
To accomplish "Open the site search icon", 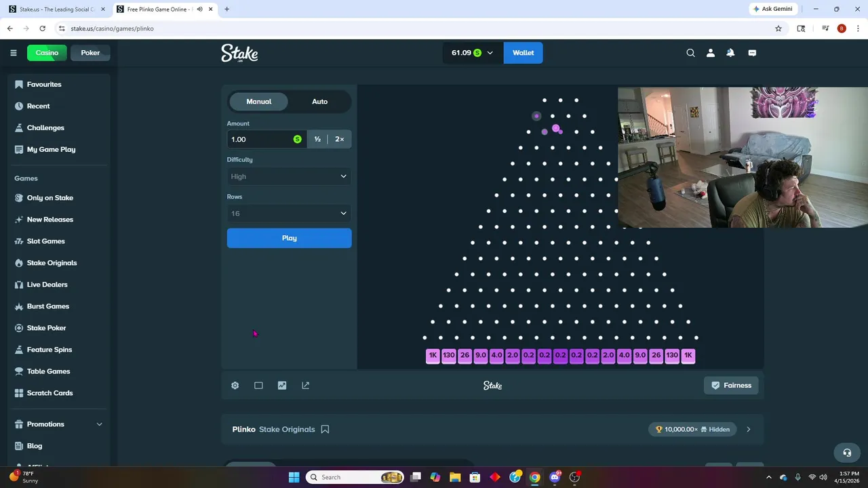I will (690, 53).
